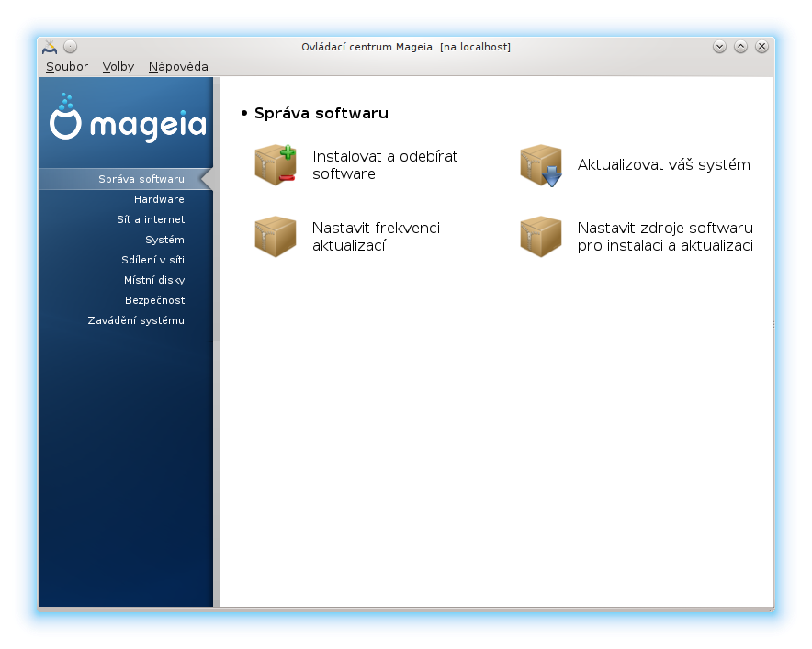
Task: Click Nastavit zdroje softwaru pro instalaci label
Action: [x=665, y=237]
